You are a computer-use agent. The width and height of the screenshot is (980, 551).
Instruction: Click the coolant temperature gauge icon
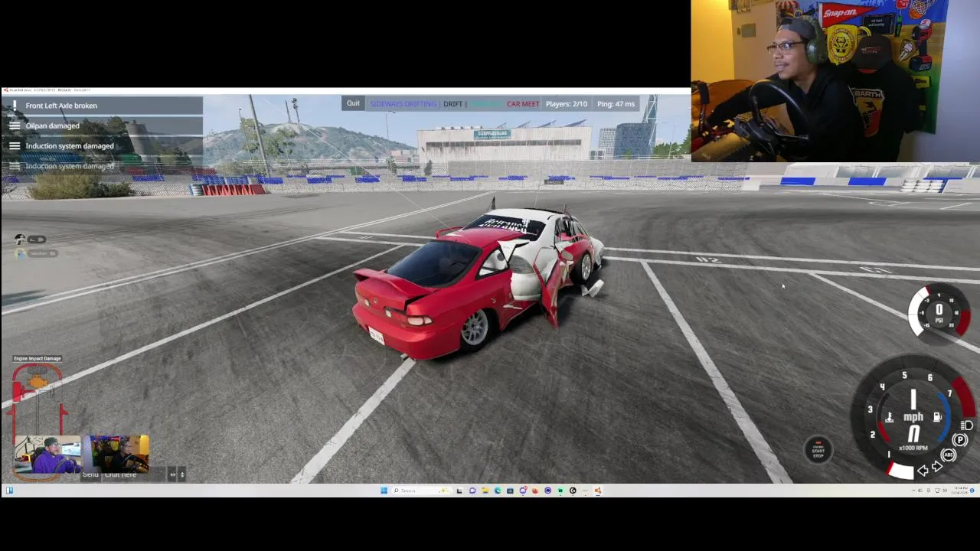click(889, 418)
